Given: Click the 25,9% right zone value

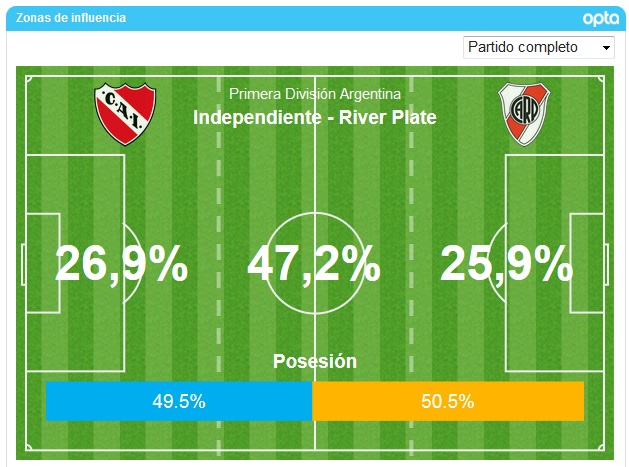Looking at the screenshot, I should tap(507, 264).
